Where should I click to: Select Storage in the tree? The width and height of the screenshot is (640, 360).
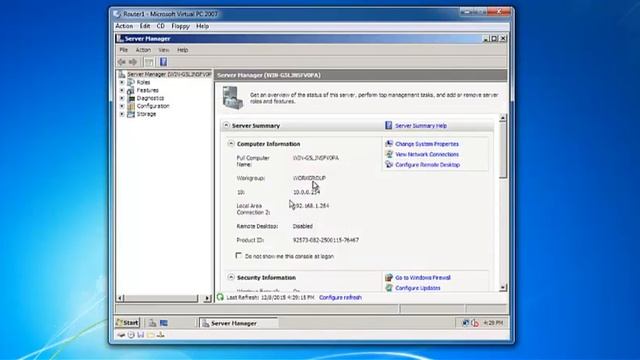point(146,114)
